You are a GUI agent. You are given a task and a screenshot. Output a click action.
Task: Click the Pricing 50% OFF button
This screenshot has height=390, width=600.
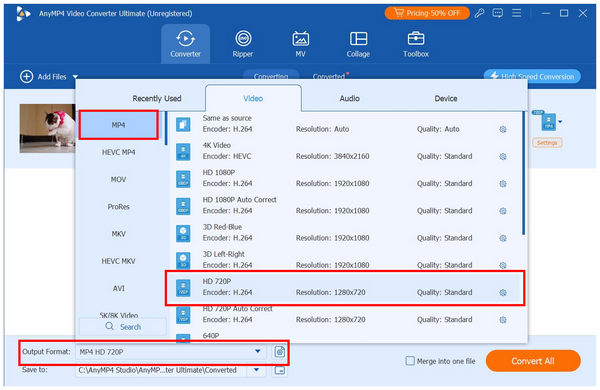click(x=427, y=13)
